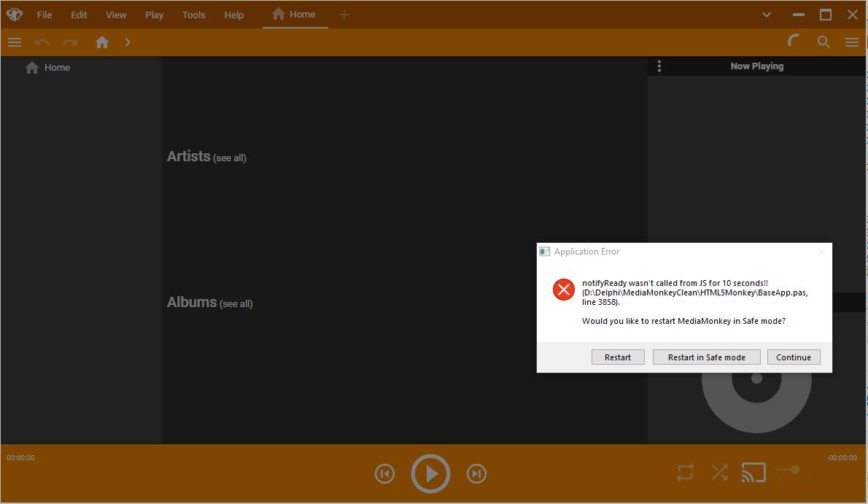
Task: Click the Cast to device icon
Action: pyautogui.click(x=753, y=473)
